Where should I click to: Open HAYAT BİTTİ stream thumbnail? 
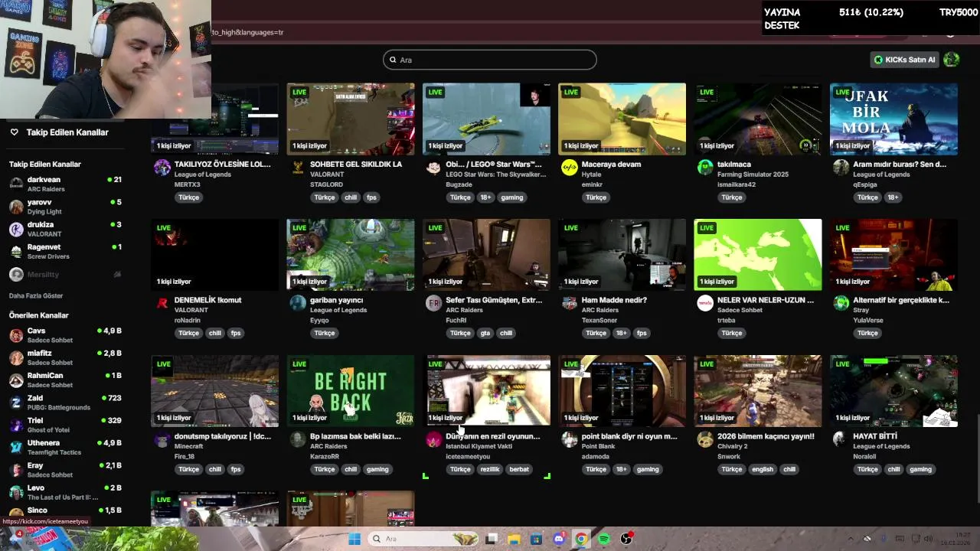(x=893, y=390)
